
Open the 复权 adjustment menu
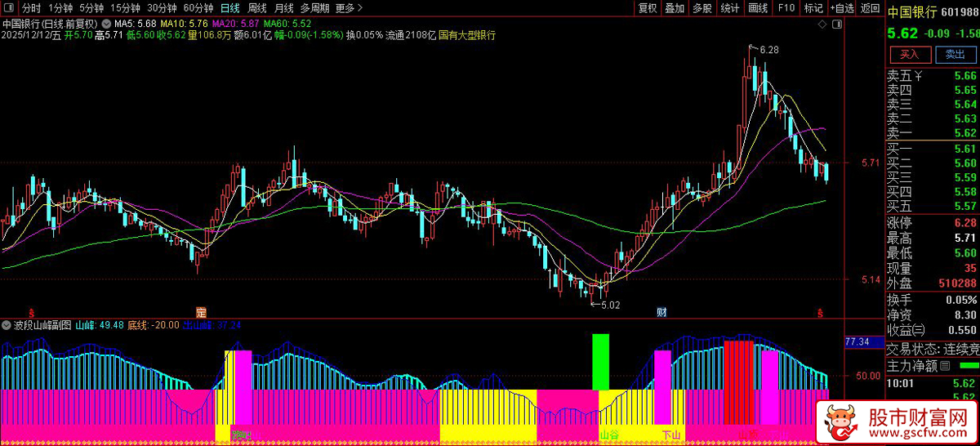648,8
